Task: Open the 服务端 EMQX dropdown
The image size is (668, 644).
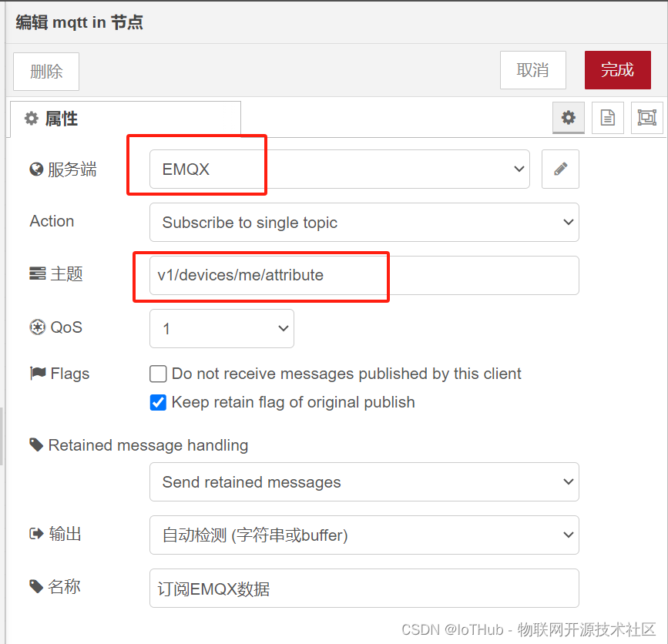Action: 340,169
